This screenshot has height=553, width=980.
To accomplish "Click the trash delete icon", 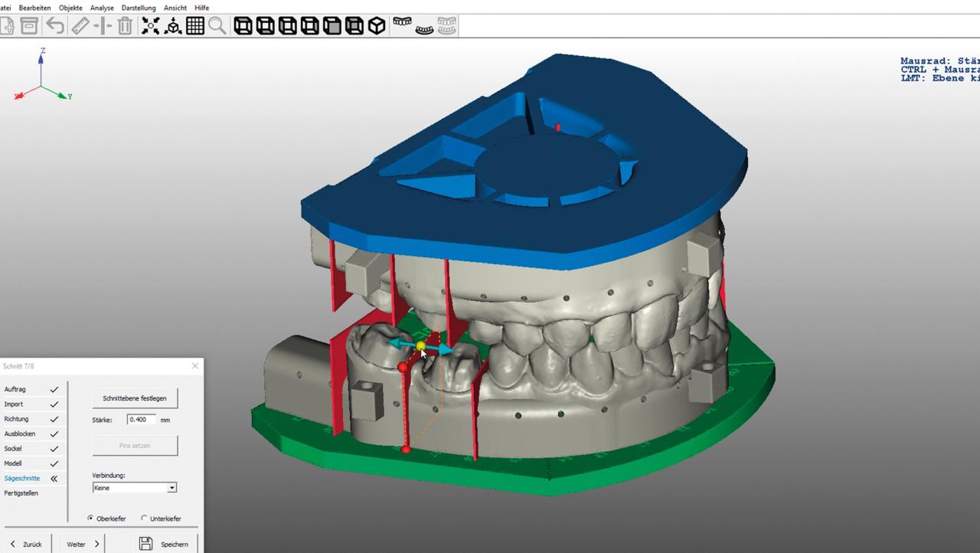I will tap(125, 26).
